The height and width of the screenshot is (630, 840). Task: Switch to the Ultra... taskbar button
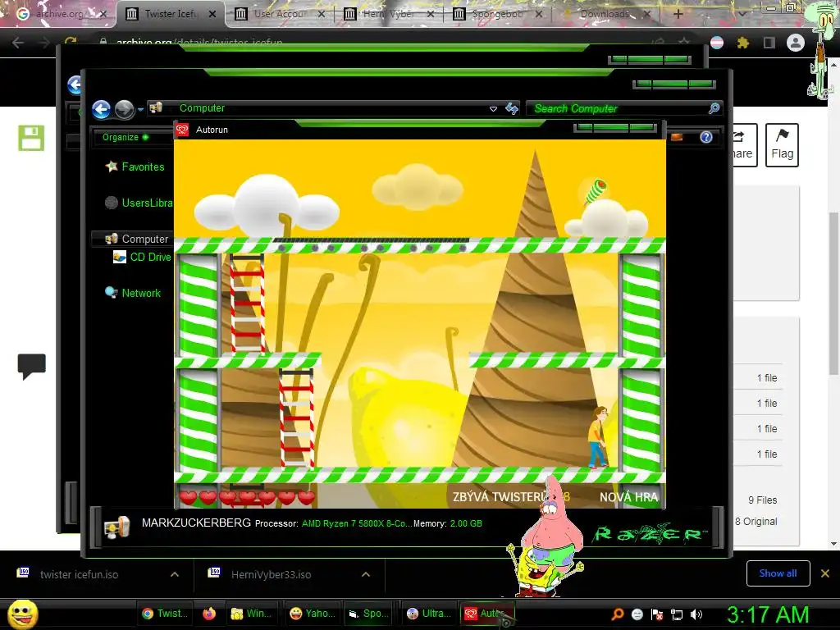[x=429, y=614]
